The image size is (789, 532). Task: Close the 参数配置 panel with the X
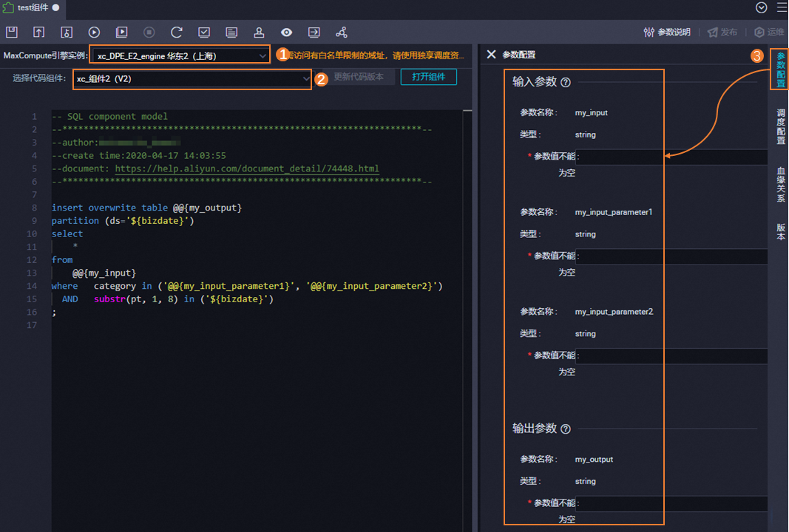coord(491,54)
